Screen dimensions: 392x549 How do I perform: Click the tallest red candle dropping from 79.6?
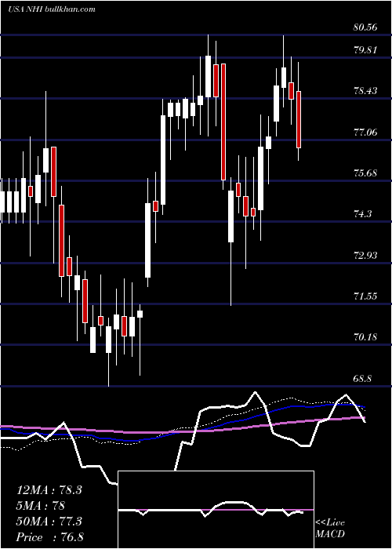[223, 122]
